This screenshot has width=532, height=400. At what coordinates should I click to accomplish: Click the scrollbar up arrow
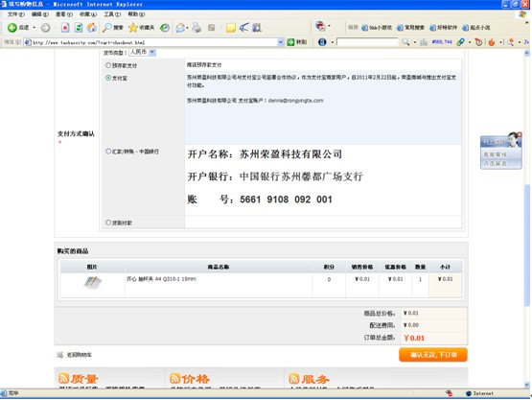(x=527, y=53)
